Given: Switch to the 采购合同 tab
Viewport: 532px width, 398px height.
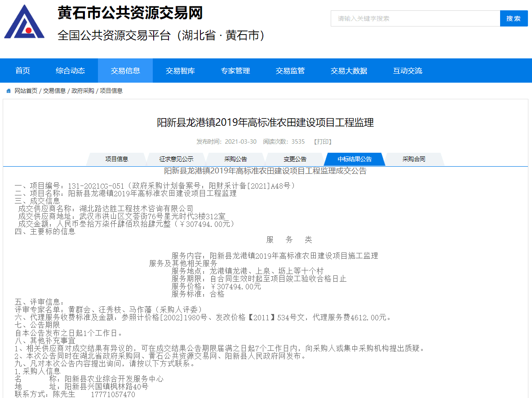Looking at the screenshot, I should pyautogui.click(x=413, y=159).
